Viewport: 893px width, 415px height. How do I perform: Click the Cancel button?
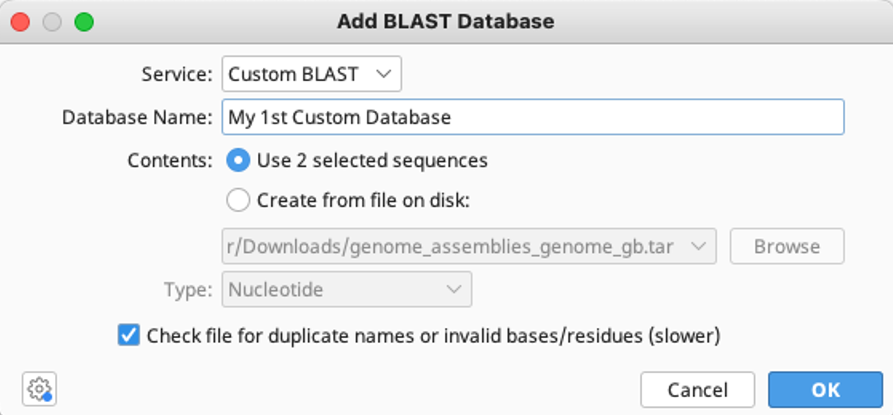(x=698, y=390)
